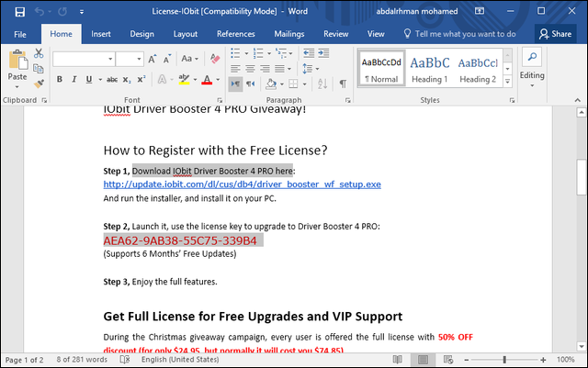Redo the last action
This screenshot has width=588, height=368.
pos(62,12)
